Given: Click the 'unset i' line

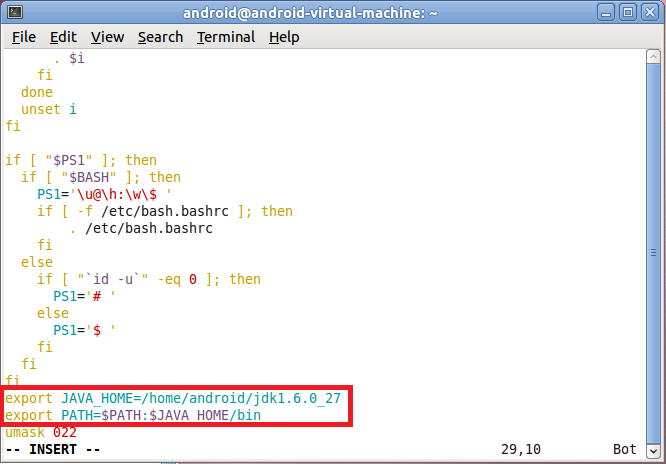Looking at the screenshot, I should [49, 109].
